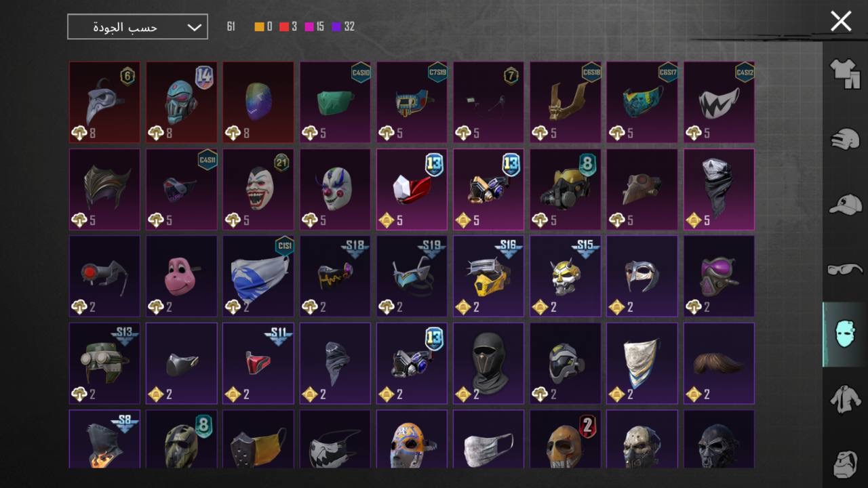Select the pink dinosaur mask item
Screen dimensions: 868x488
click(182, 276)
